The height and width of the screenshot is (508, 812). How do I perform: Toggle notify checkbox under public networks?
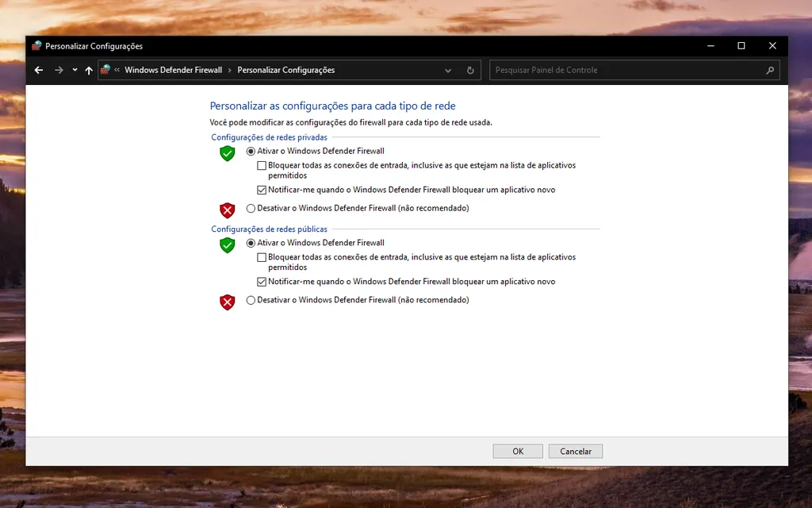(262, 282)
